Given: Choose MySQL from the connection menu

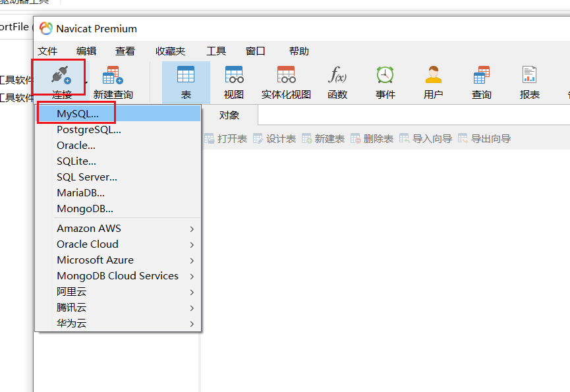Looking at the screenshot, I should point(76,113).
